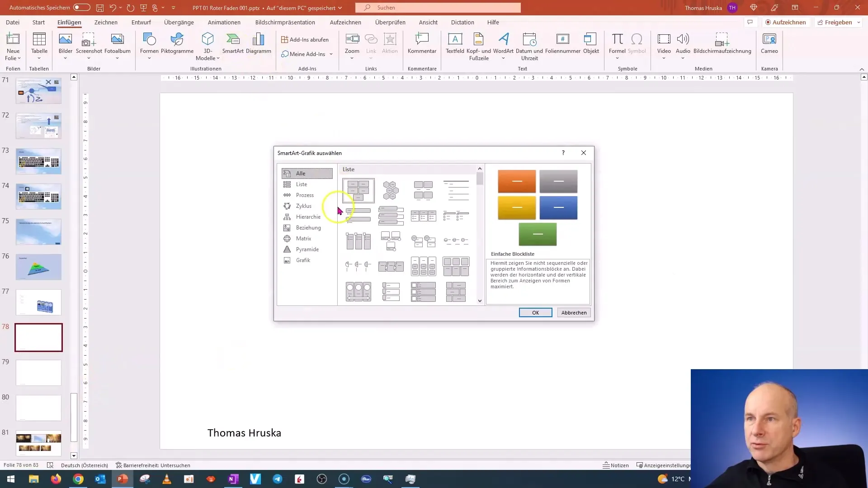
Task: Click the redo arrow icon
Action: pos(131,8)
